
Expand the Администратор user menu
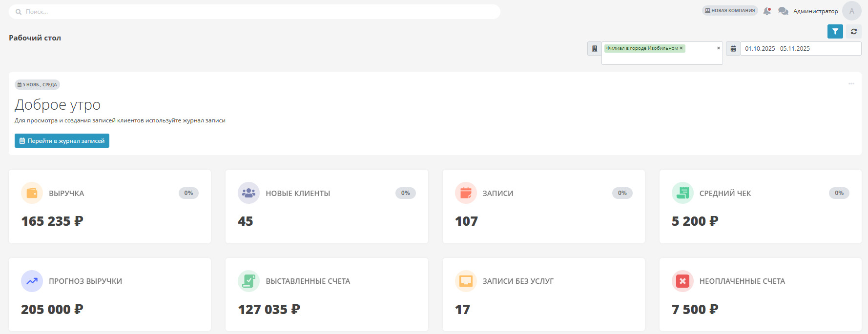click(815, 11)
